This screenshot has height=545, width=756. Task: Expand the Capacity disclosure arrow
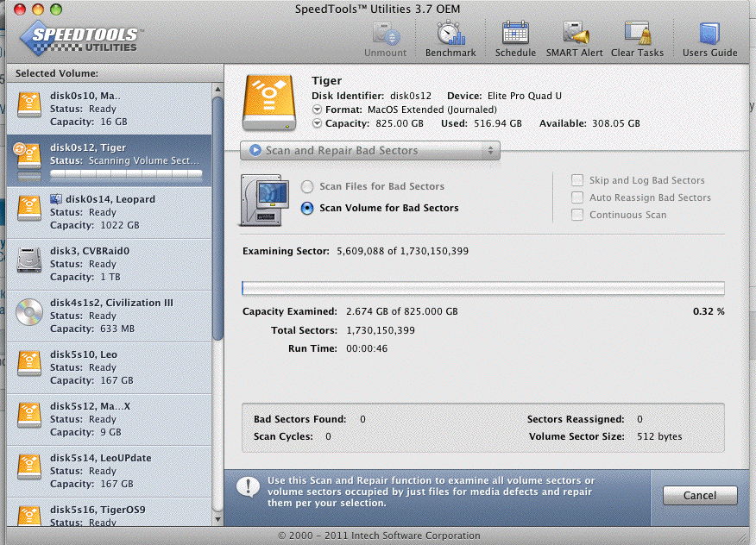pos(317,123)
